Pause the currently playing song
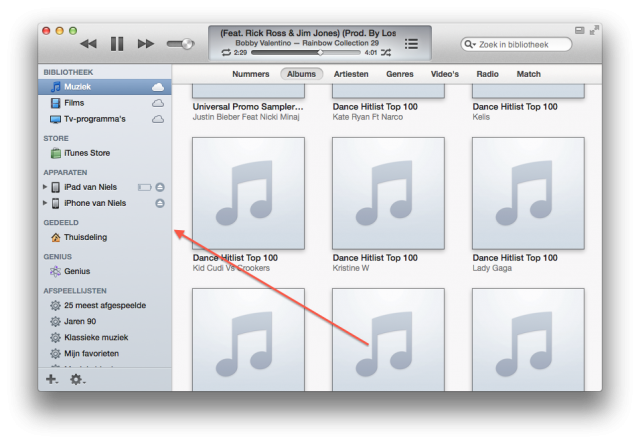The height and width of the screenshot is (444, 640). click(x=117, y=44)
